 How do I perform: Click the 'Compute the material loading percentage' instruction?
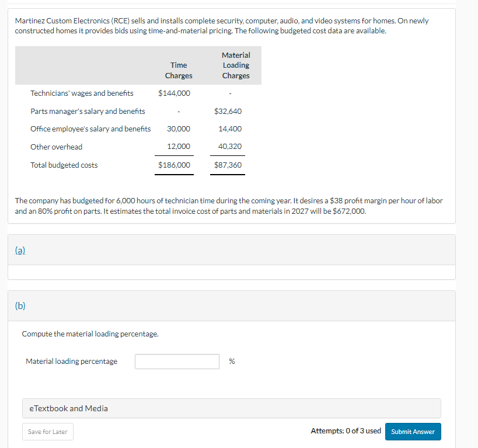click(90, 334)
